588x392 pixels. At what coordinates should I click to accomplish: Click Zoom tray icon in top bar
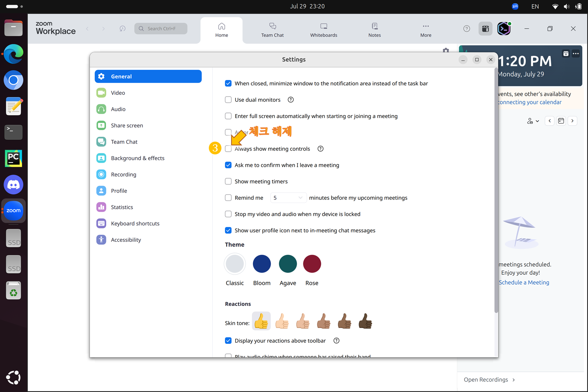pos(515,6)
